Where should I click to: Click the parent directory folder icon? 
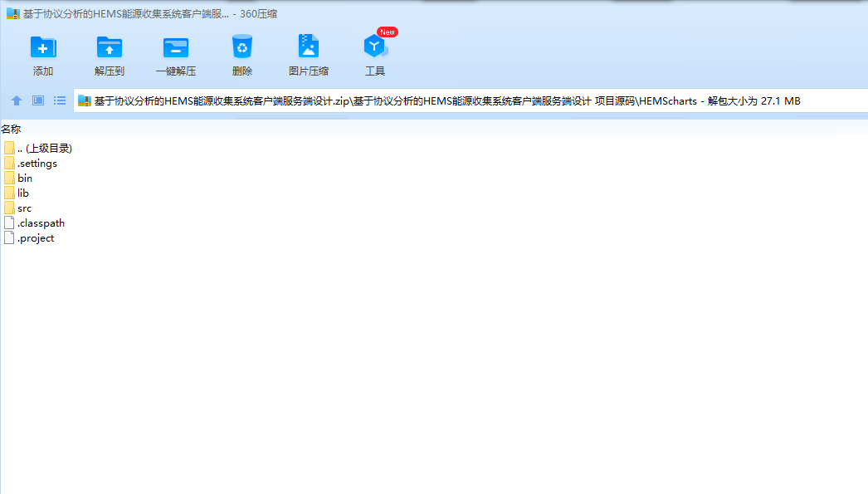pyautogui.click(x=9, y=148)
